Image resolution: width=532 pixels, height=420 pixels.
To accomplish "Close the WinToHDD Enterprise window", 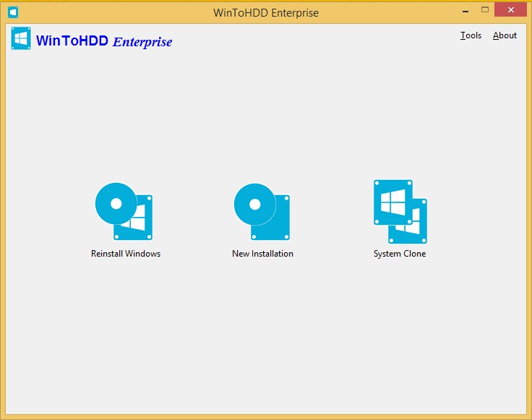I will (x=512, y=10).
